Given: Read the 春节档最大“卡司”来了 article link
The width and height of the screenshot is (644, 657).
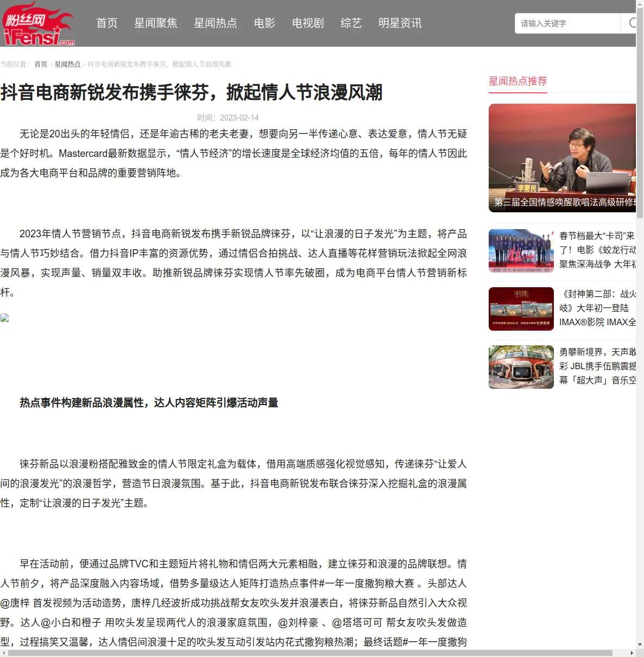Looking at the screenshot, I should pos(597,250).
